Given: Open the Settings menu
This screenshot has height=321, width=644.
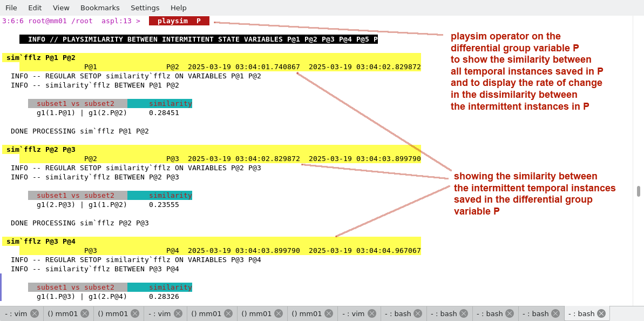Looking at the screenshot, I should click(x=145, y=8).
